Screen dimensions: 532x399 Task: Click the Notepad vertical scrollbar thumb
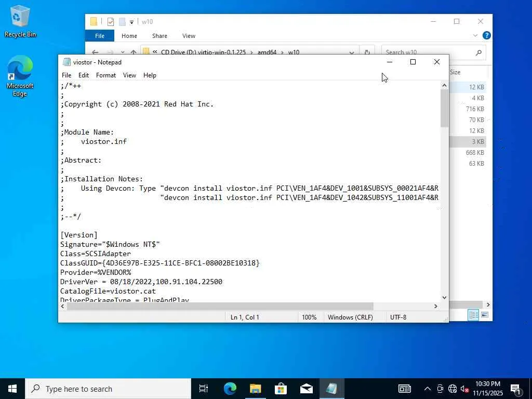click(444, 109)
